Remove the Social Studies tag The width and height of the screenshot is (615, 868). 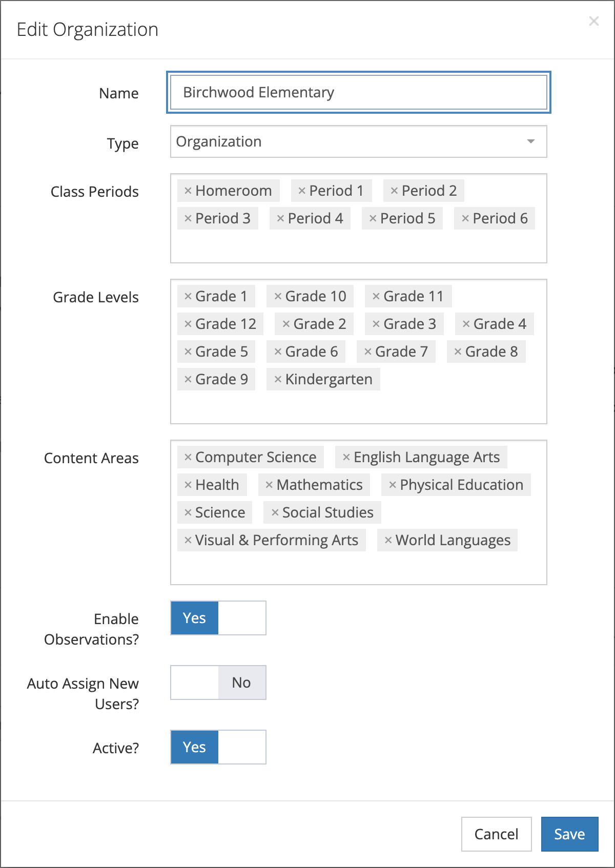(x=275, y=513)
